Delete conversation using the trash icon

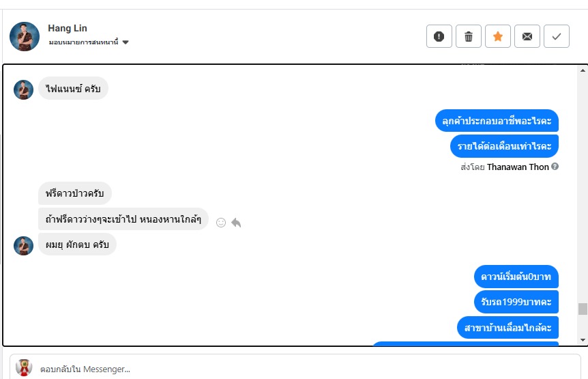click(468, 36)
